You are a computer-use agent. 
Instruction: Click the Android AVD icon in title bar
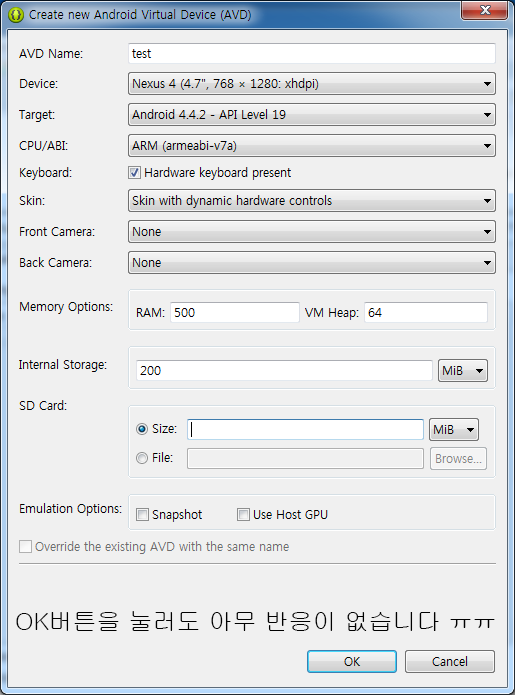(x=16, y=15)
